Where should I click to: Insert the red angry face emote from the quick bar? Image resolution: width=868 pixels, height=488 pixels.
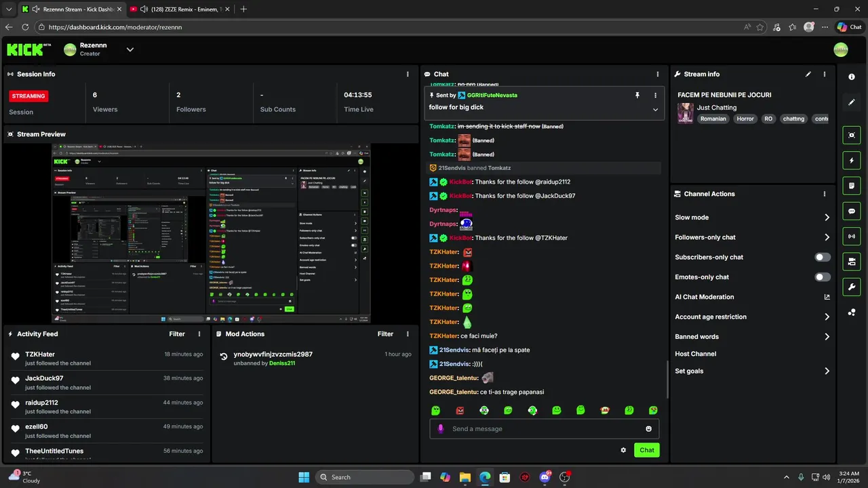point(460,410)
